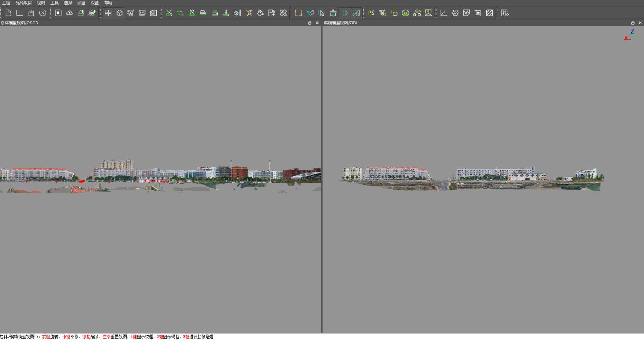Open the 工具 menu
This screenshot has width=644, height=340.
[54, 3]
